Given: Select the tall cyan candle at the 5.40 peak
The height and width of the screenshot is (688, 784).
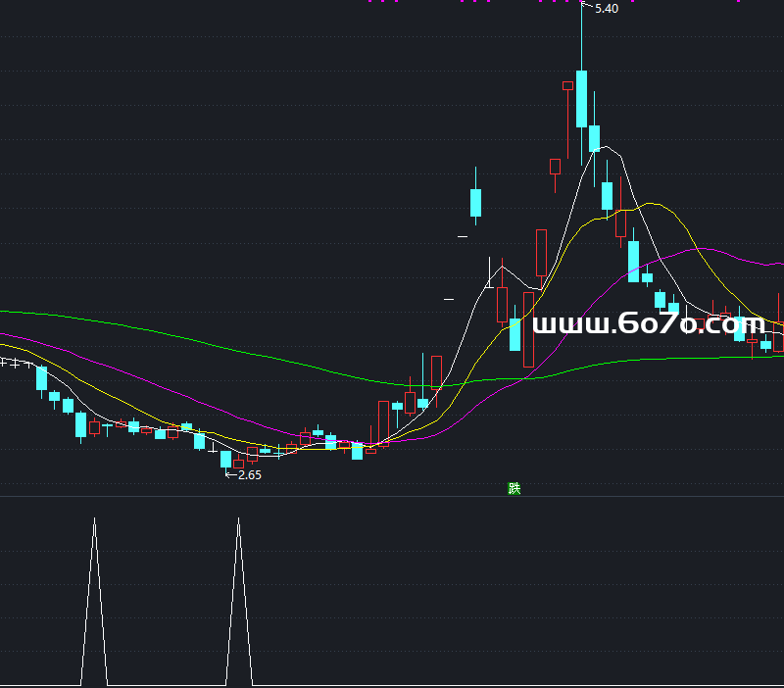Looking at the screenshot, I should (x=581, y=99).
